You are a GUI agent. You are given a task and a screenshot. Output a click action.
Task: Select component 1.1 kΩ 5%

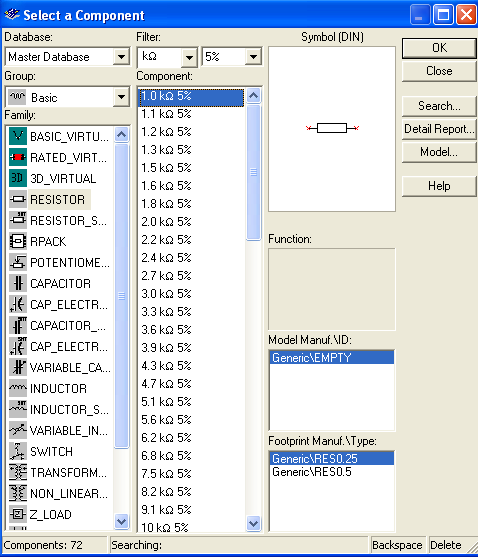tap(191, 114)
